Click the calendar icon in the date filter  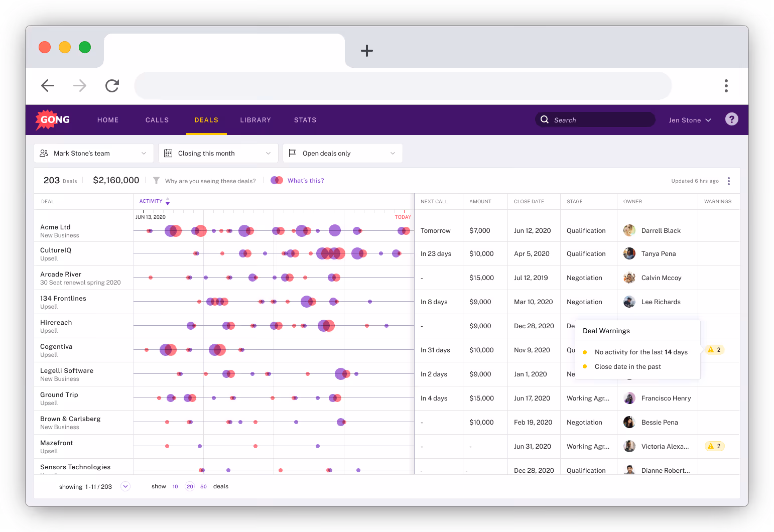[x=169, y=153]
